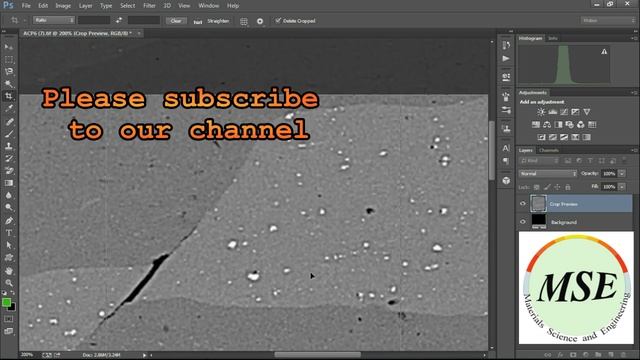
Task: Click the Levels adjustment icon
Action: (x=553, y=112)
